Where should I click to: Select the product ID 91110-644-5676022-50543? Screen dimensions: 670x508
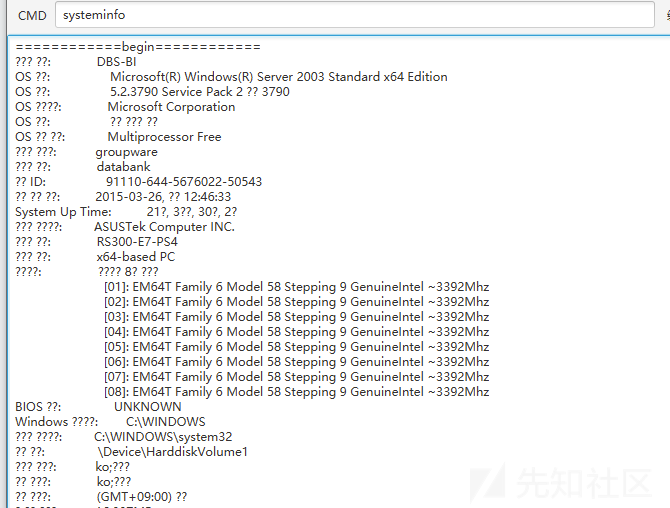(x=184, y=182)
